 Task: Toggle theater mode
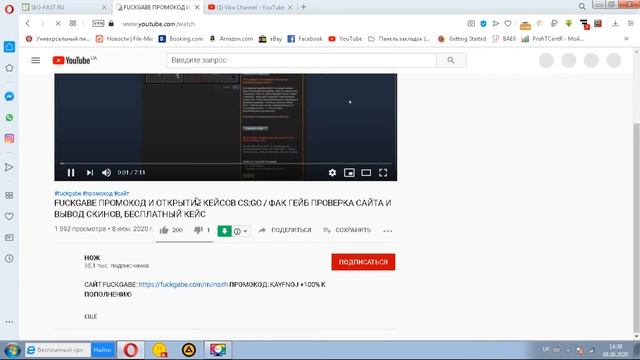(366, 173)
